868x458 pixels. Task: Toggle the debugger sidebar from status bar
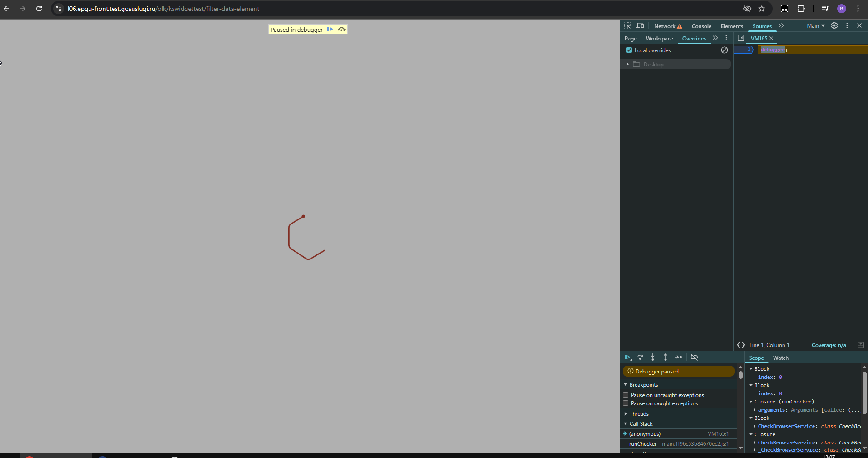tap(860, 345)
